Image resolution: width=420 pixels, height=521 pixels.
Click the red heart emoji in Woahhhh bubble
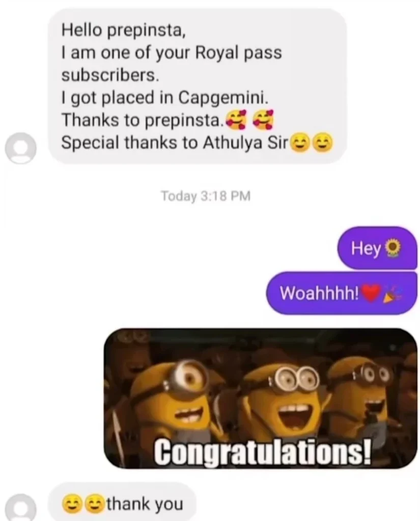tap(371, 293)
